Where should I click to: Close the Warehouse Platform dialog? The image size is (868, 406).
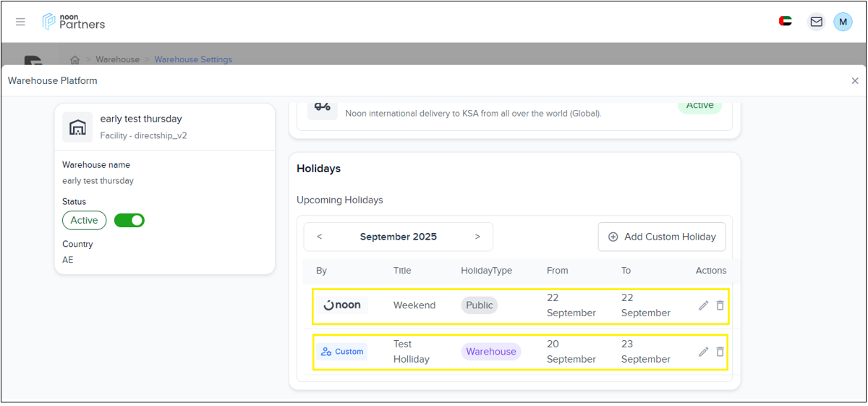[855, 81]
